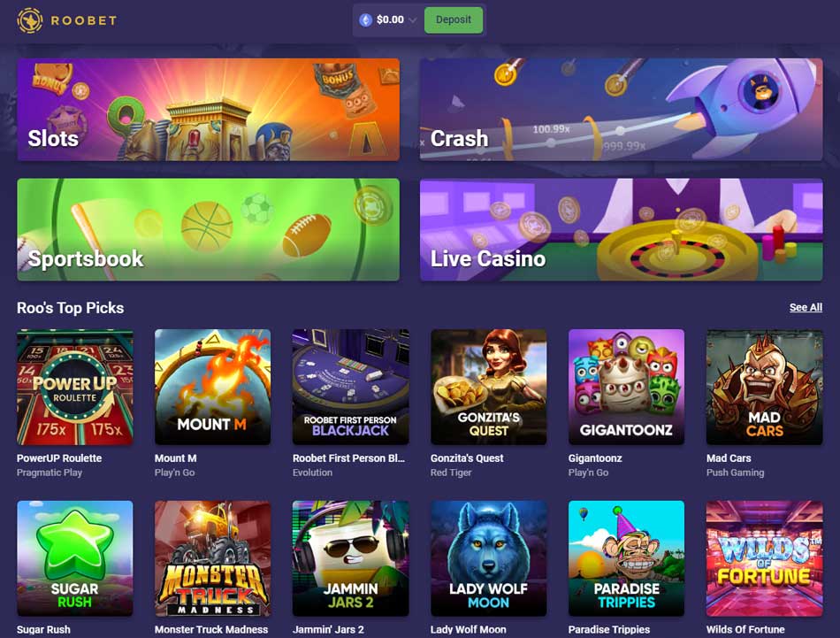Select Roobet First Person Blackjack thumbnail
This screenshot has width=840, height=638.
pos(350,387)
